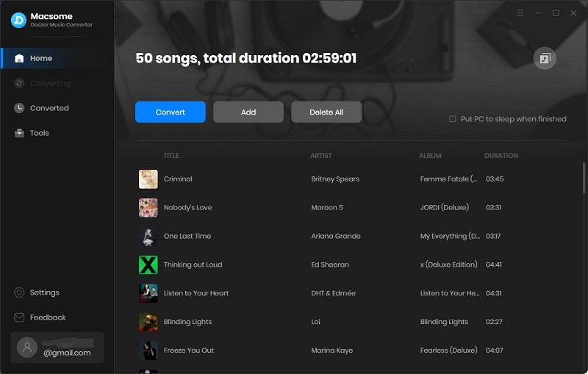Select the song title Listen to Your Heart

pyautogui.click(x=196, y=293)
